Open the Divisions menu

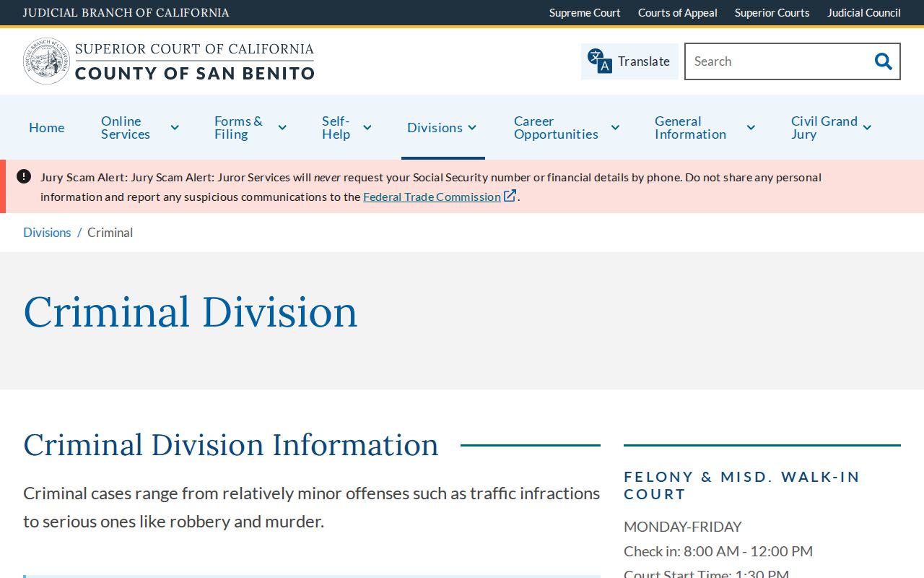pos(435,128)
